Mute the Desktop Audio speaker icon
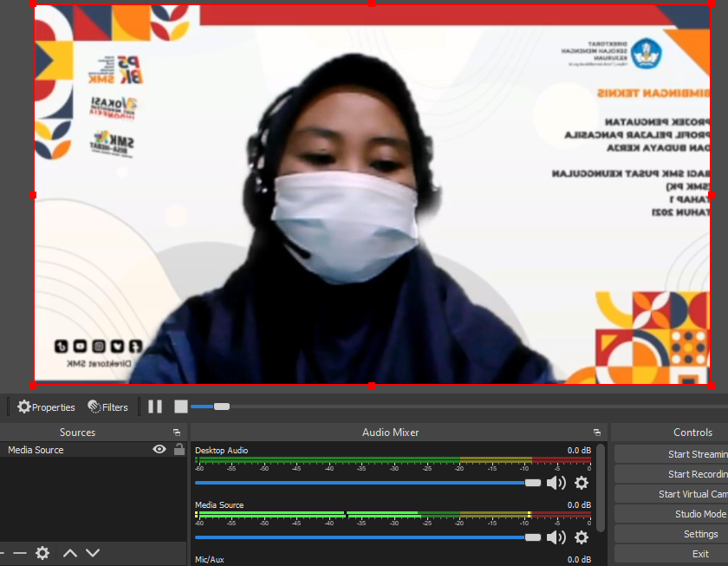Image resolution: width=728 pixels, height=566 pixels. point(556,483)
